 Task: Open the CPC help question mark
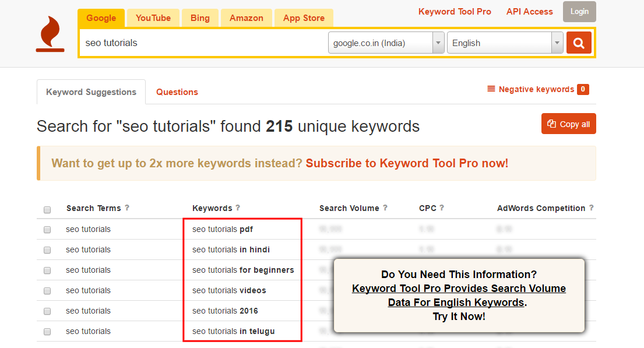point(442,208)
